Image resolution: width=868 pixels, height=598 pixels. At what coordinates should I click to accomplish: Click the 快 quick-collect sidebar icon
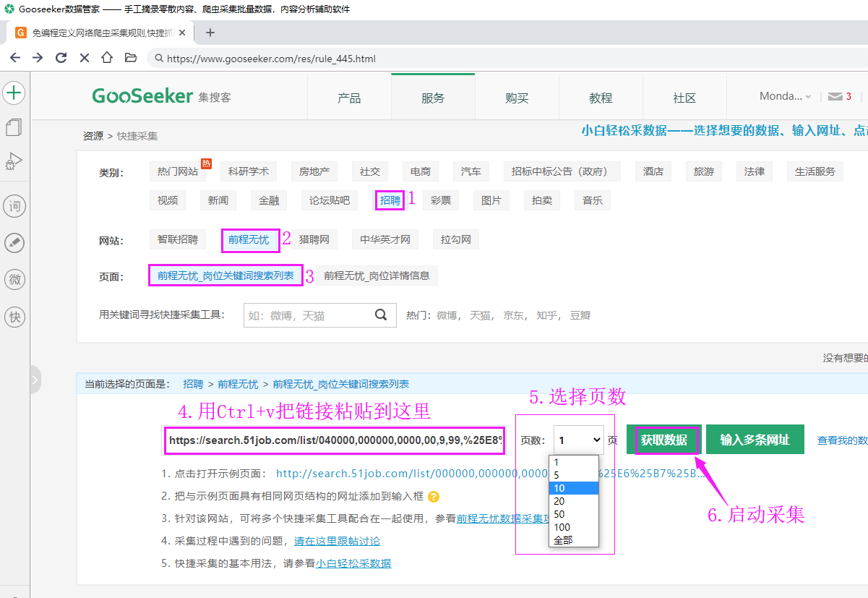14,316
